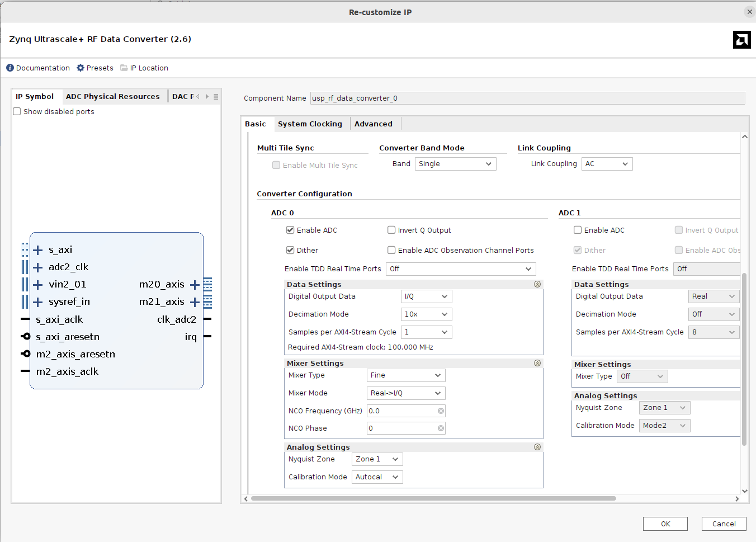Click the vertical scrollbar of settings panel
Viewport: 756px width, 542px height.
tap(744, 359)
